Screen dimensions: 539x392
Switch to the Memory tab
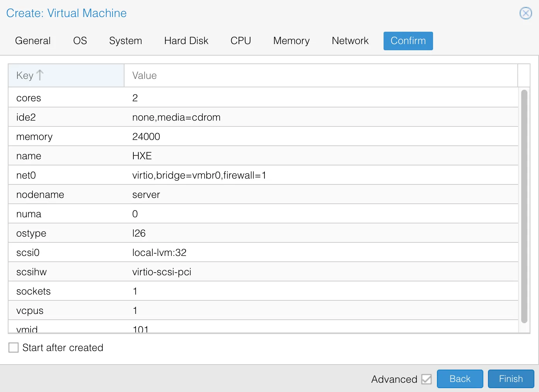[291, 41]
